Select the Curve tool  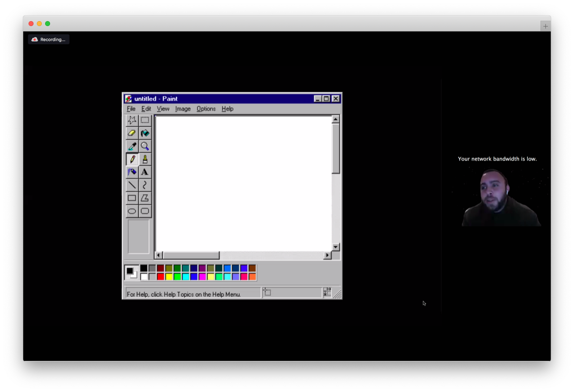point(145,185)
